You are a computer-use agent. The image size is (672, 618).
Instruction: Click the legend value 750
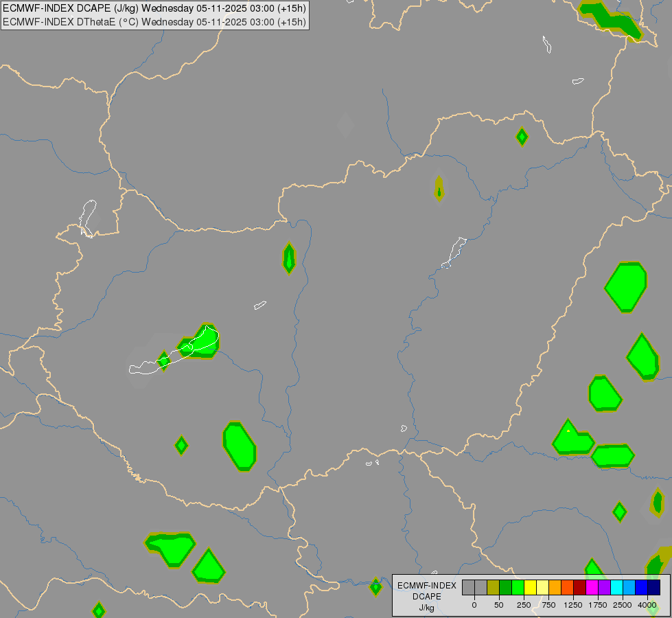click(x=548, y=605)
